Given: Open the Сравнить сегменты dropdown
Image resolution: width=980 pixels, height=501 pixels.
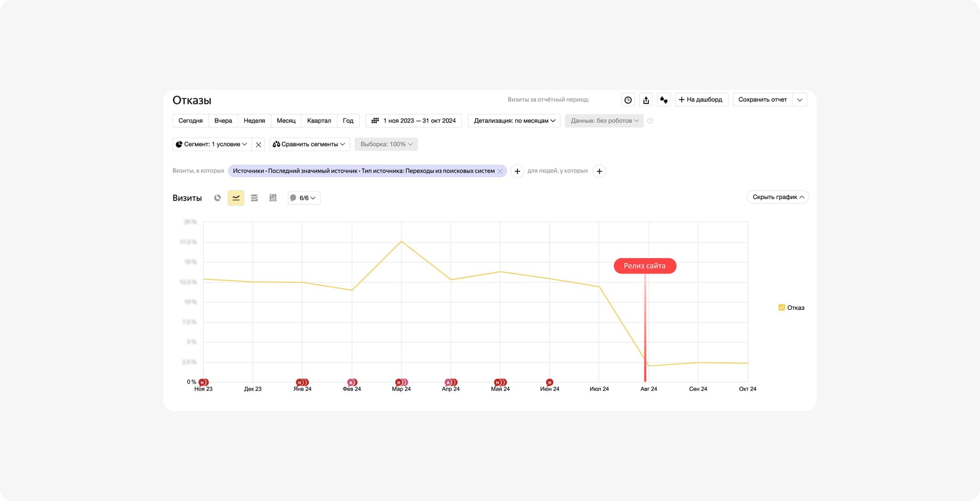Looking at the screenshot, I should 309,145.
